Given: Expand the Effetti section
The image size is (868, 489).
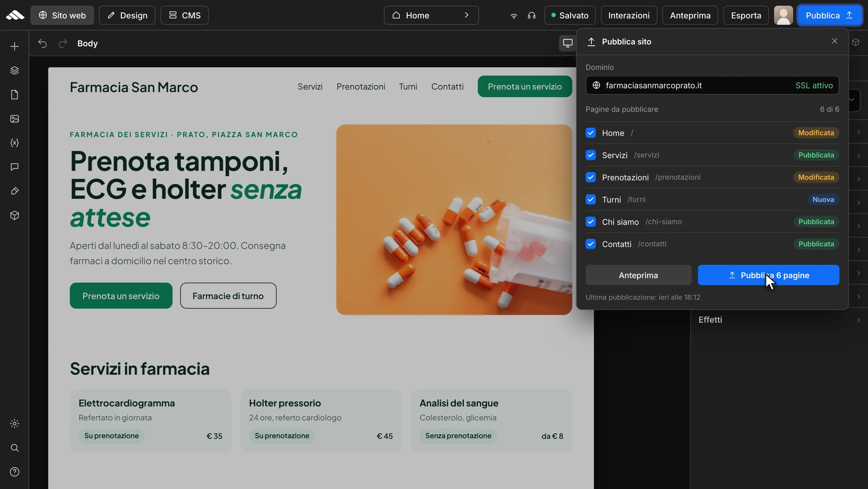Looking at the screenshot, I should (x=779, y=320).
